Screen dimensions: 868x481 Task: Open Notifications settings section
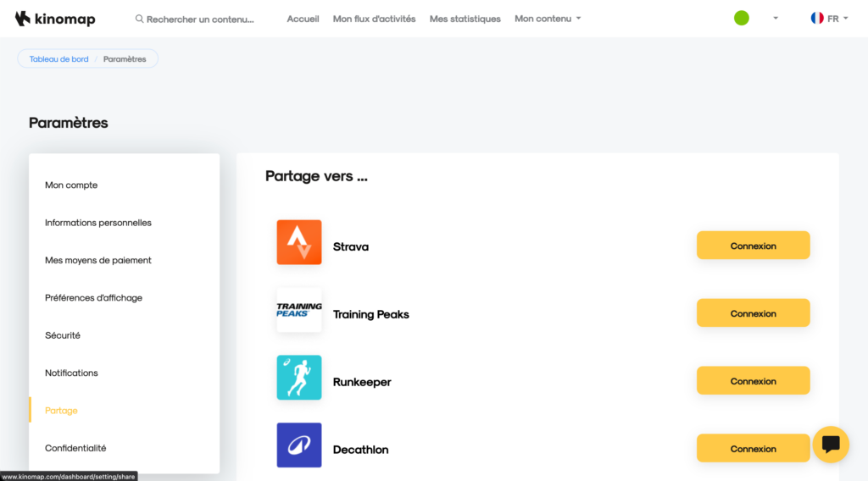pos(71,373)
